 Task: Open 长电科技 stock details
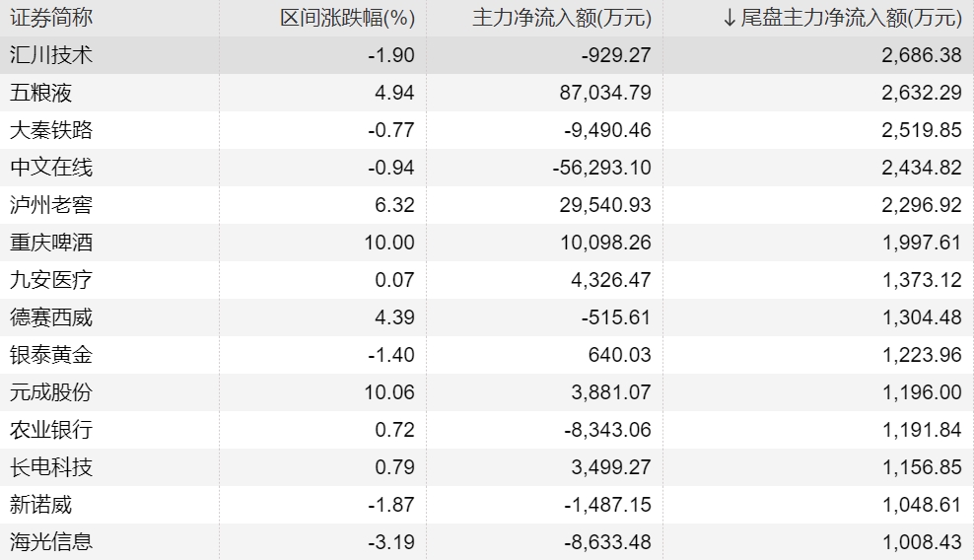pyautogui.click(x=51, y=467)
